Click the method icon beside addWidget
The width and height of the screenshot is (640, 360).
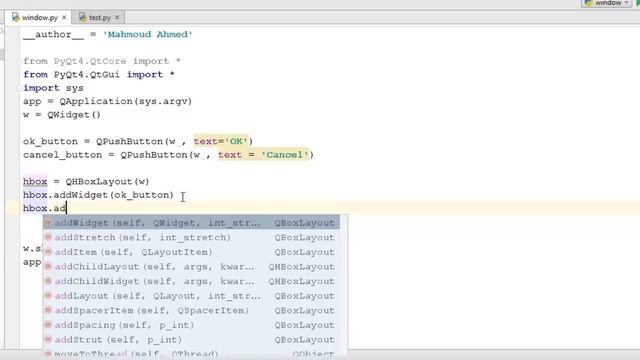click(48, 223)
